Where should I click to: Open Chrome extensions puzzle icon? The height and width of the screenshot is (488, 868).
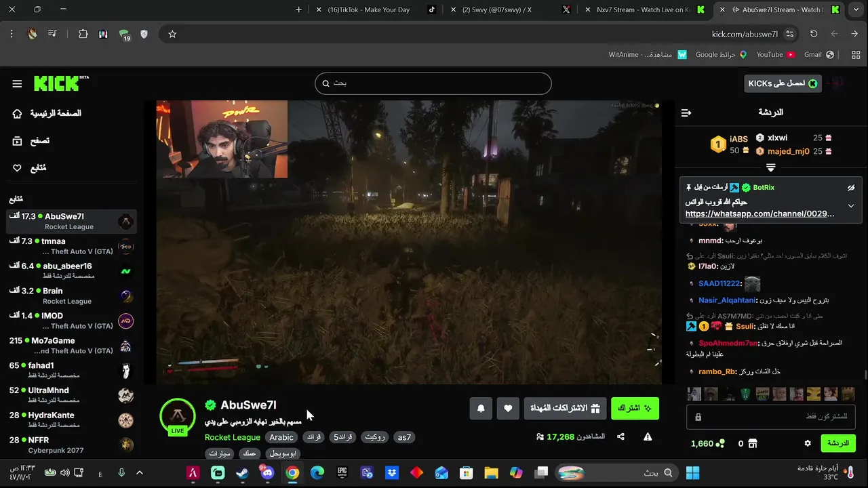[x=83, y=34]
